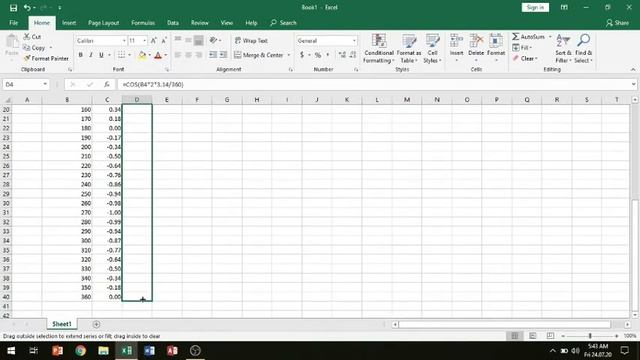640x360 pixels.
Task: Undo the last action
Action: click(27, 7)
